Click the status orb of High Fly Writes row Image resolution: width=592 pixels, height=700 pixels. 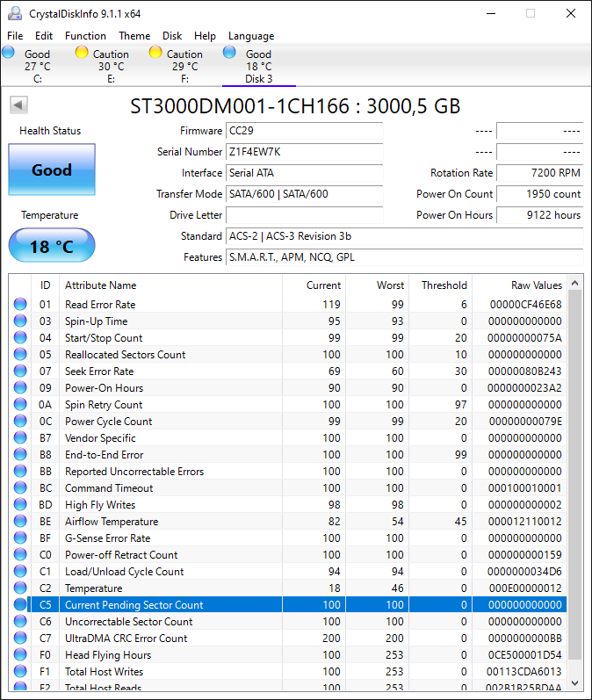(20, 504)
